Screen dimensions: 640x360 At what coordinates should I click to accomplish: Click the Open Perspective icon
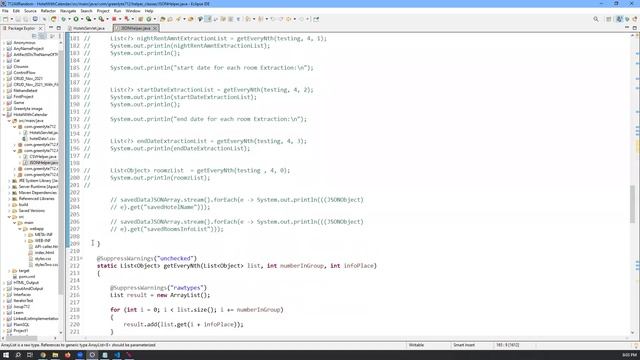point(609,19)
